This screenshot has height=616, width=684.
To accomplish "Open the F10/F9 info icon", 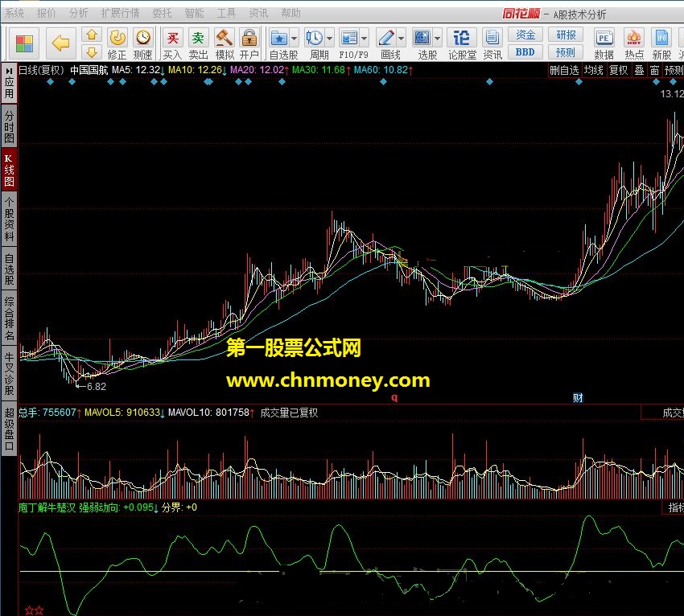I will point(349,38).
